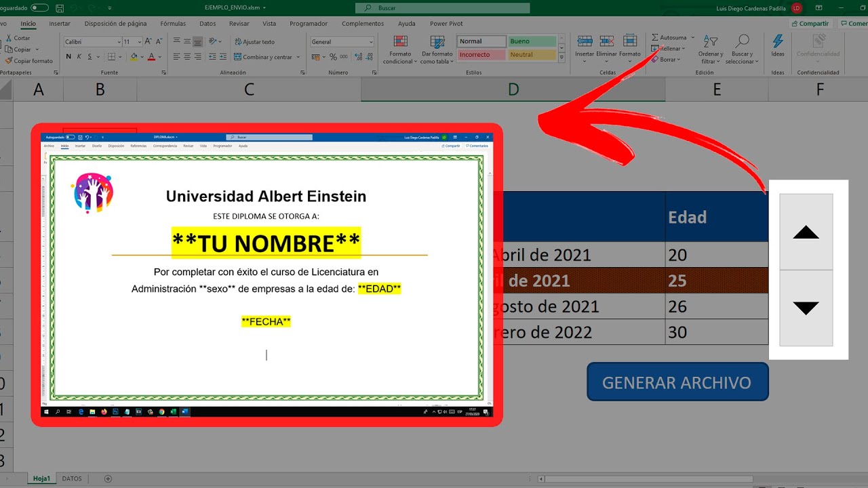Apply bold formatting with the N button
This screenshot has height=488, width=868.
[68, 57]
